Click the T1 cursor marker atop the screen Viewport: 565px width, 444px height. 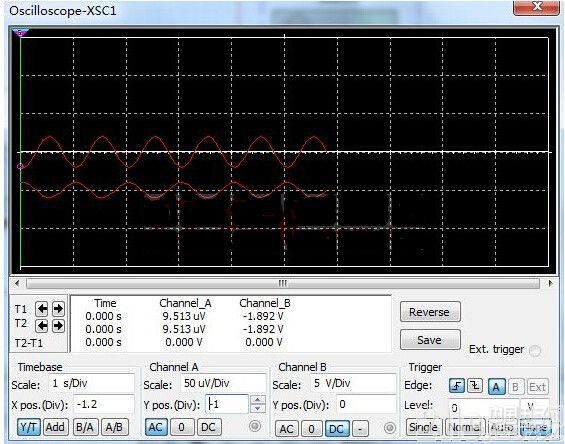(x=20, y=33)
